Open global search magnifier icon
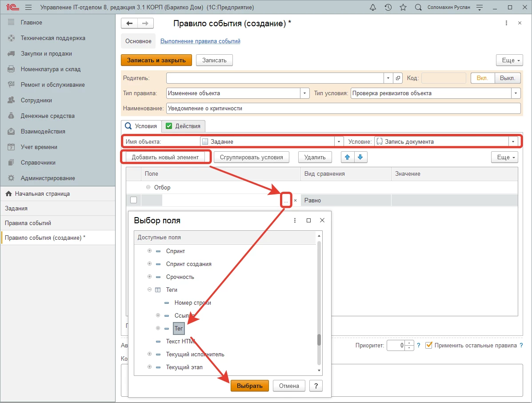Screen dimensions: 532x403 [418, 7]
